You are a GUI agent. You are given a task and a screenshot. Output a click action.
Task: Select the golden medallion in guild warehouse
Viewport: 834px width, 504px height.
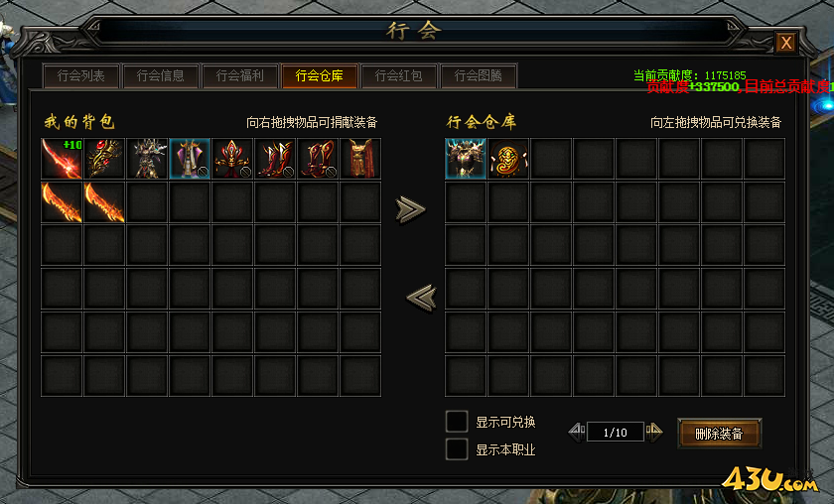[508, 159]
